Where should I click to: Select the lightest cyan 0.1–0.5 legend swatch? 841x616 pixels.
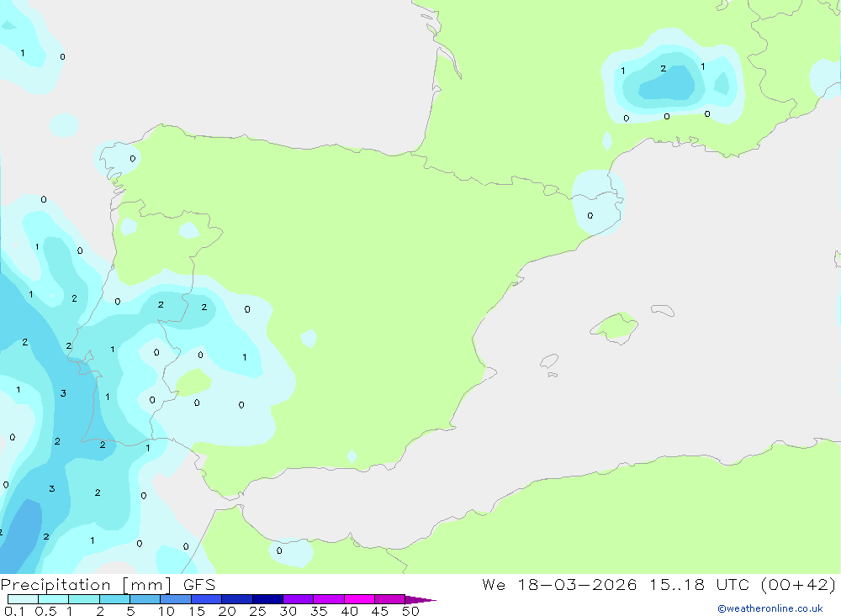coord(23,599)
